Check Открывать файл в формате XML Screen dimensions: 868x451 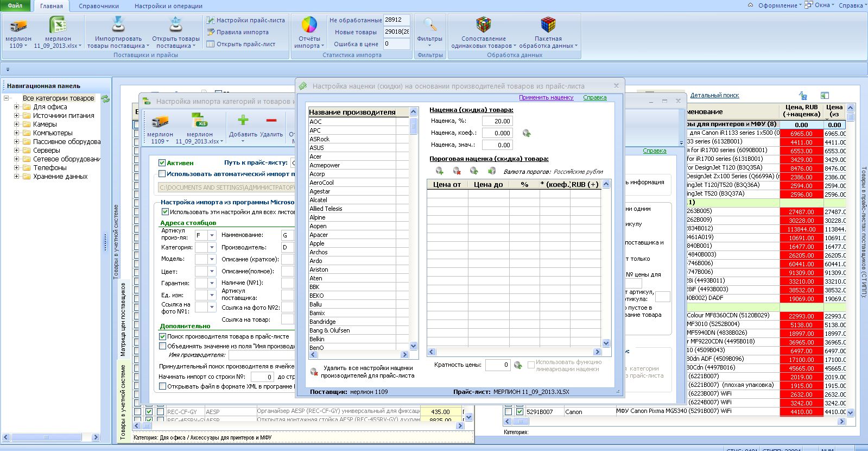[x=162, y=386]
